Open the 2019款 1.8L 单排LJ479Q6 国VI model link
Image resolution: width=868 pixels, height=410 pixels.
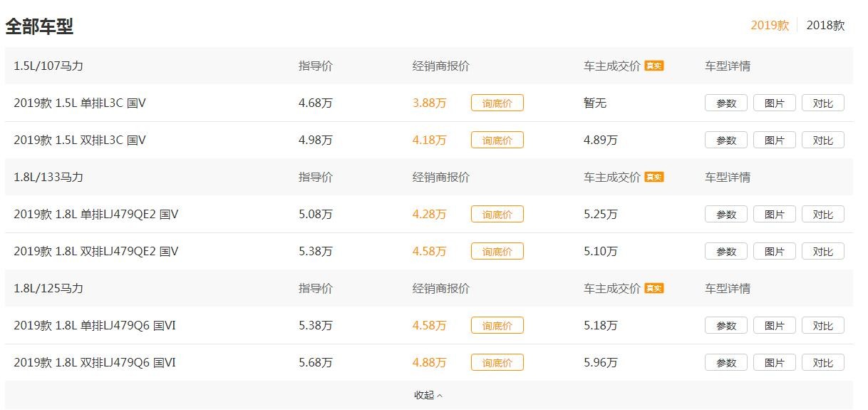click(95, 326)
